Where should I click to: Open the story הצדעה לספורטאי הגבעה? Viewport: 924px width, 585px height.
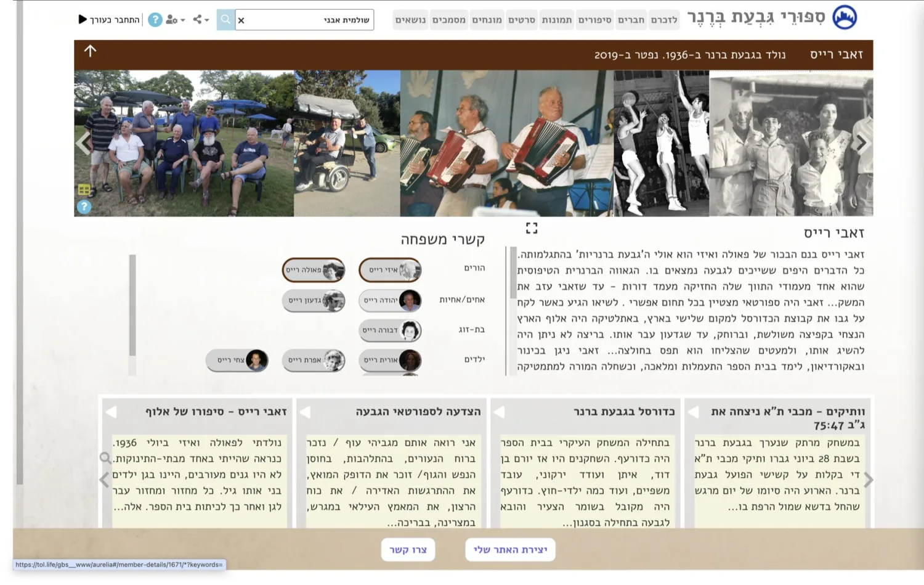click(418, 411)
